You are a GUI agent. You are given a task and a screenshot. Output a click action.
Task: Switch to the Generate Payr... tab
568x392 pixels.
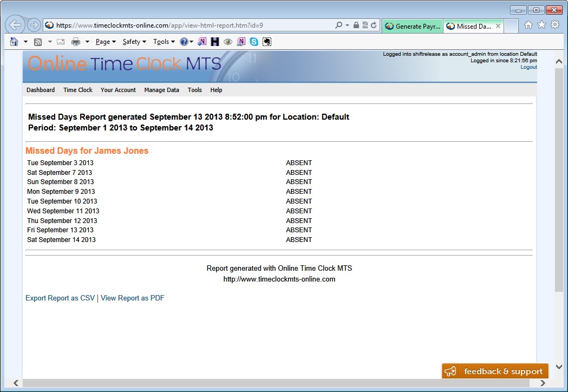click(412, 26)
